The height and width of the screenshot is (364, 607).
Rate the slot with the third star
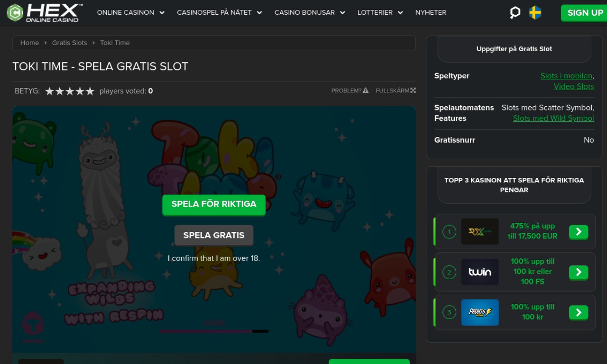(70, 91)
